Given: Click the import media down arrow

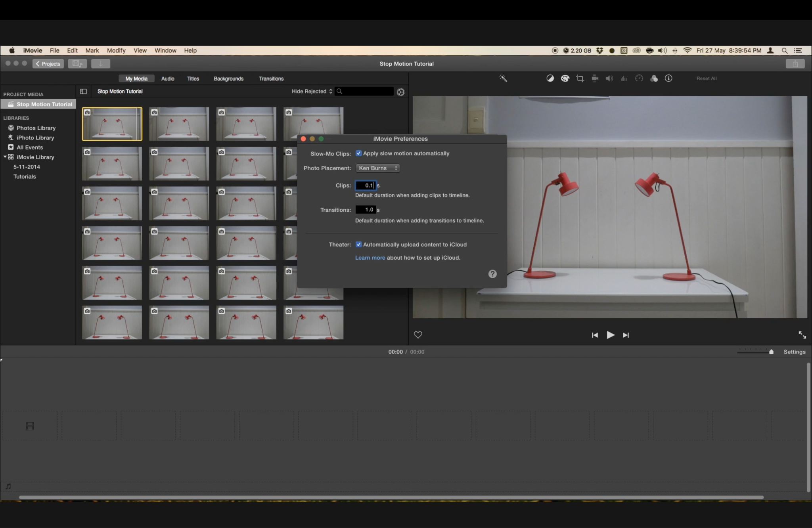Looking at the screenshot, I should [101, 63].
